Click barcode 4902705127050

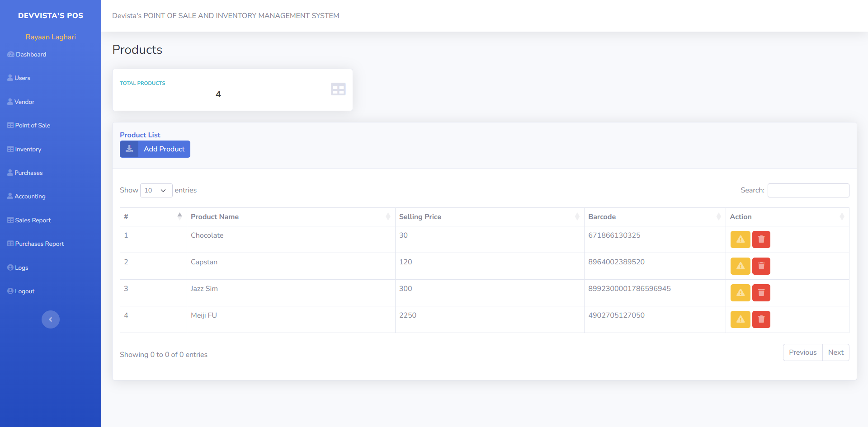tap(616, 315)
